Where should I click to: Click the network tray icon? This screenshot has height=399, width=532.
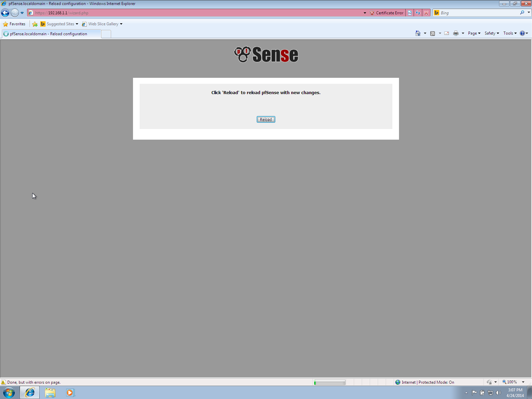490,393
